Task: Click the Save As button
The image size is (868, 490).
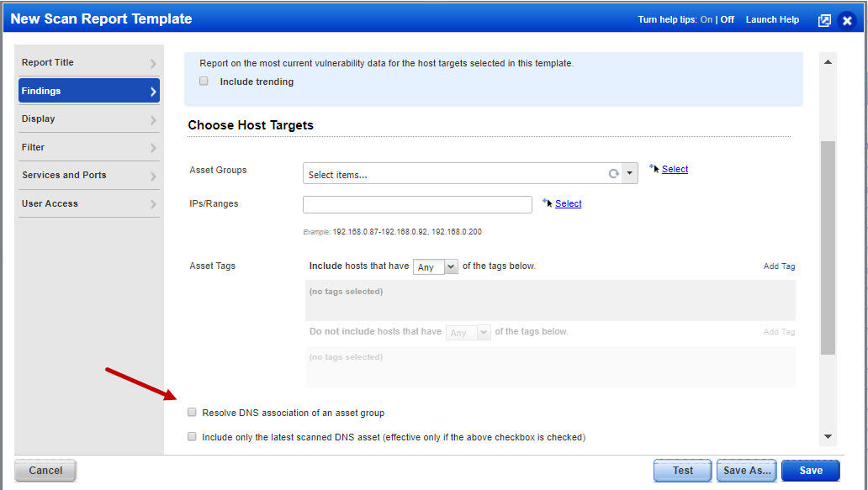Action: coord(746,471)
